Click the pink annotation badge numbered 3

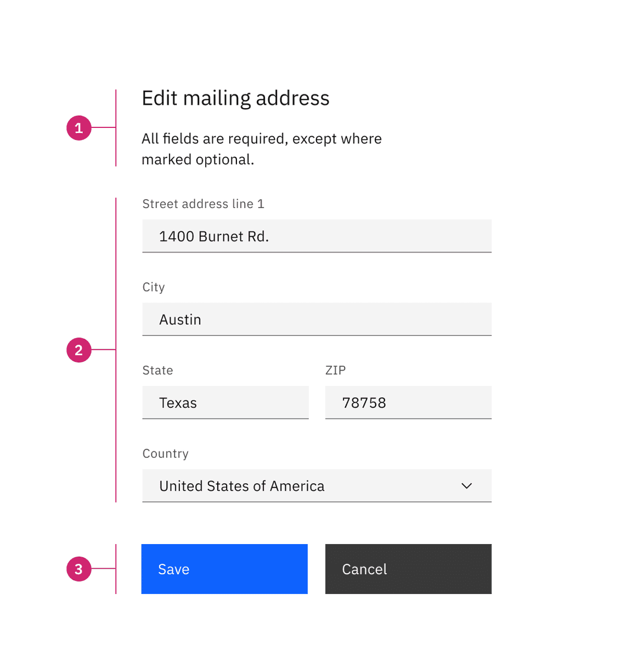pos(79,569)
